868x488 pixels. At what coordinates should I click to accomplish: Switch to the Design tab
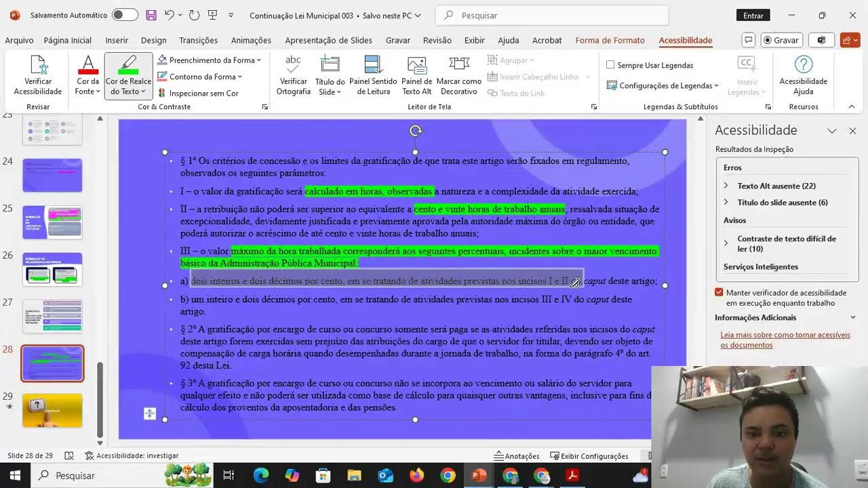click(154, 40)
